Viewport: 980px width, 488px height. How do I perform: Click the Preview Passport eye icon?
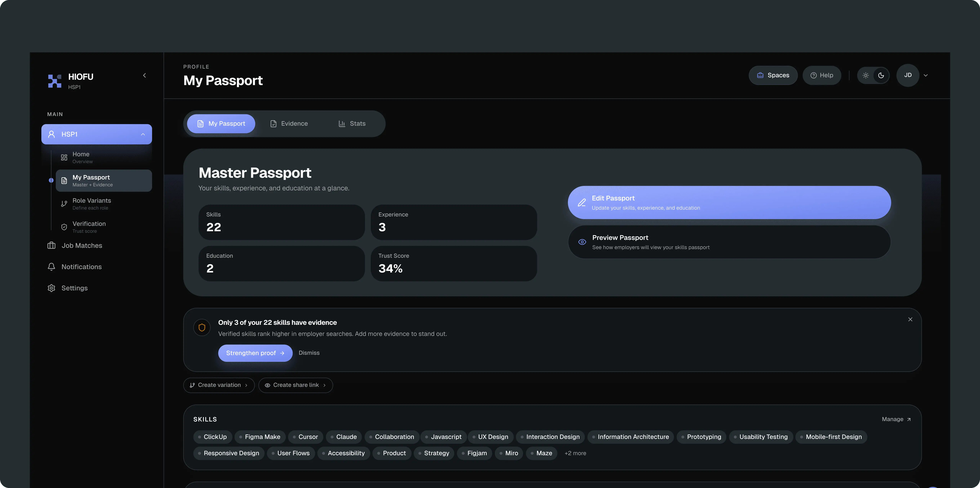tap(582, 242)
